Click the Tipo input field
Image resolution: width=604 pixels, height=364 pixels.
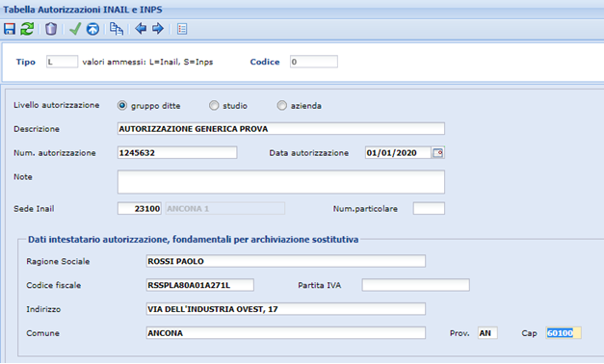(x=62, y=62)
